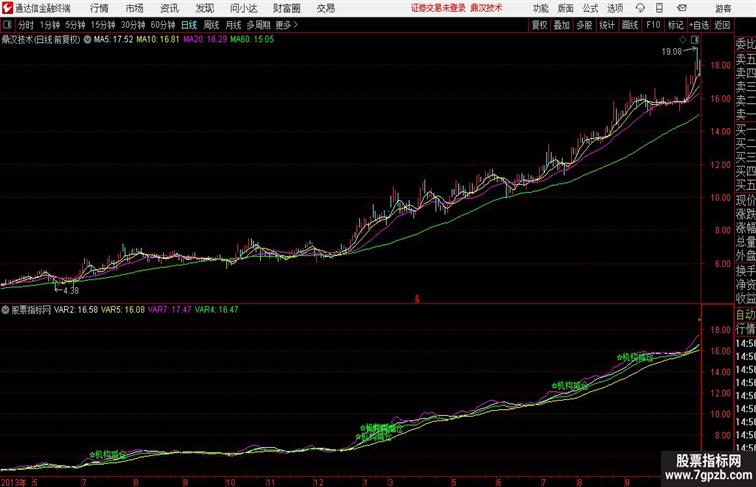Open the 资讯 menu
Viewport: 756px width, 487px height.
[169, 8]
